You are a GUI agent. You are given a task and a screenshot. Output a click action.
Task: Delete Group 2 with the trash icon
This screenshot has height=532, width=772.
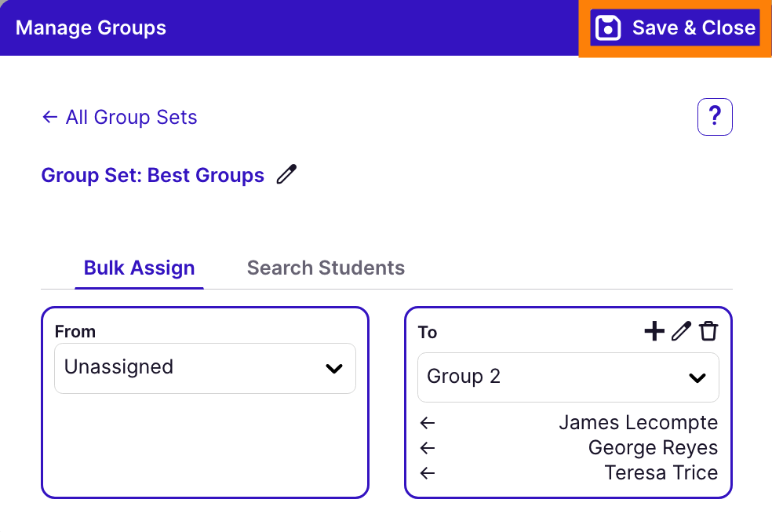tap(708, 332)
